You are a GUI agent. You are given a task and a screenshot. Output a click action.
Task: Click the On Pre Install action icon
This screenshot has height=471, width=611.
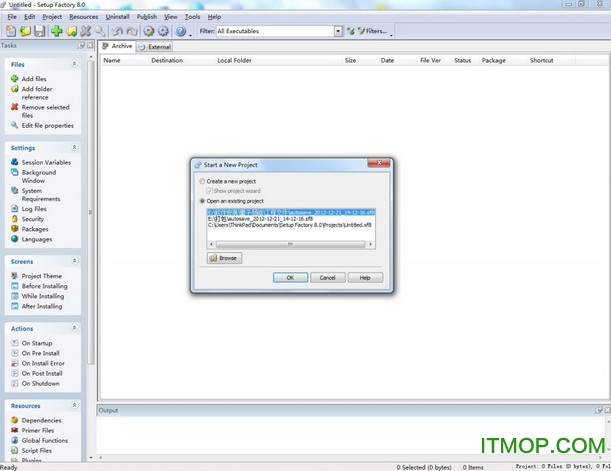coord(15,353)
